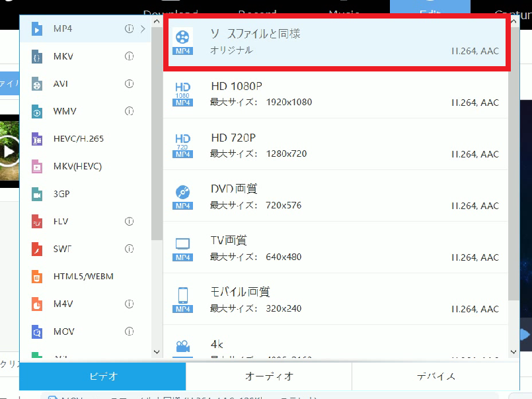Switch to the オーディオ tab

tap(269, 377)
